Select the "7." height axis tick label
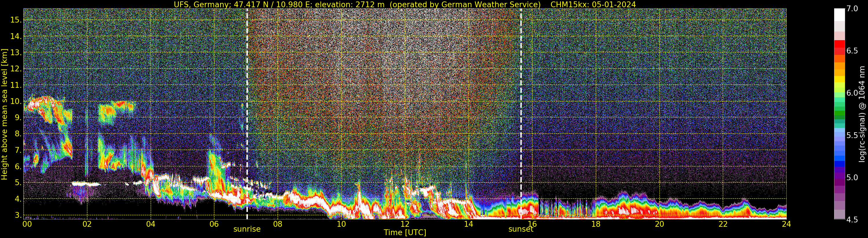 point(18,150)
